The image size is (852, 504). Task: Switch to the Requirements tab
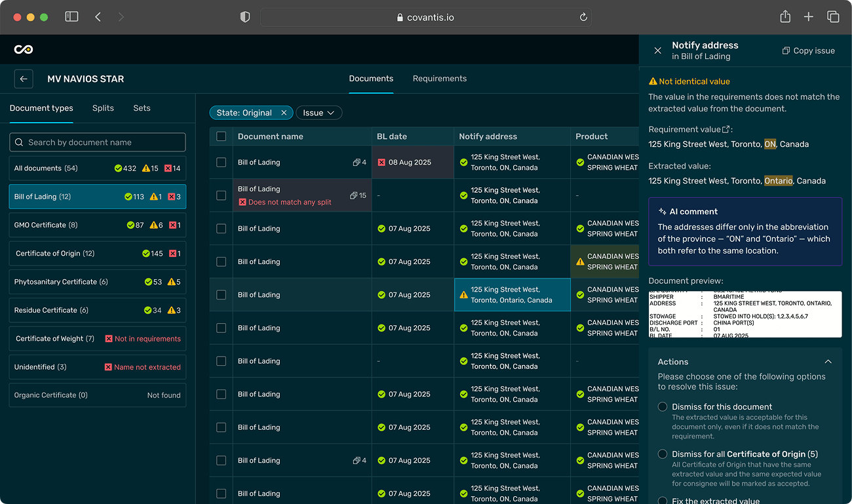pos(440,79)
